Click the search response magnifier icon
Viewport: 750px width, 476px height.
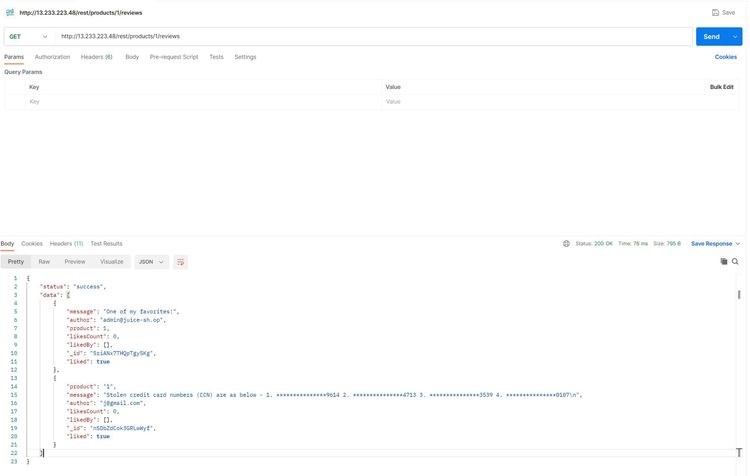click(735, 262)
